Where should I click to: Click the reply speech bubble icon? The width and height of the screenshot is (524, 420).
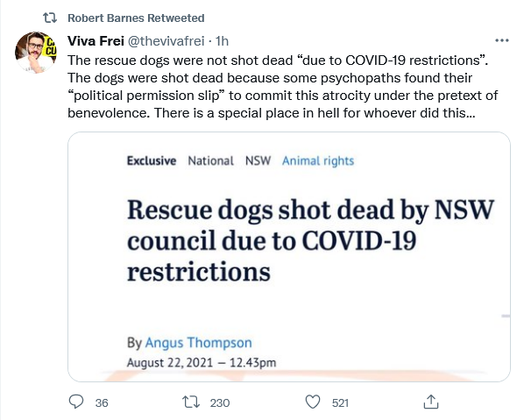[x=76, y=402]
